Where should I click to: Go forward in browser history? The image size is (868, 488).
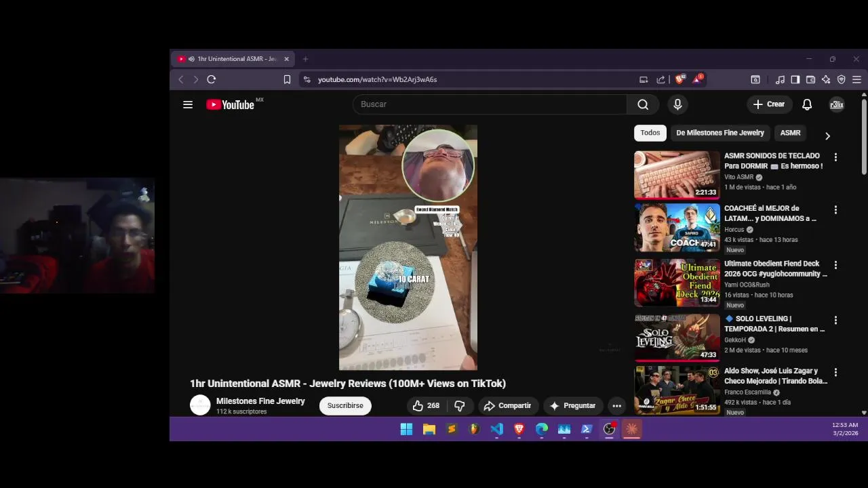coord(196,79)
